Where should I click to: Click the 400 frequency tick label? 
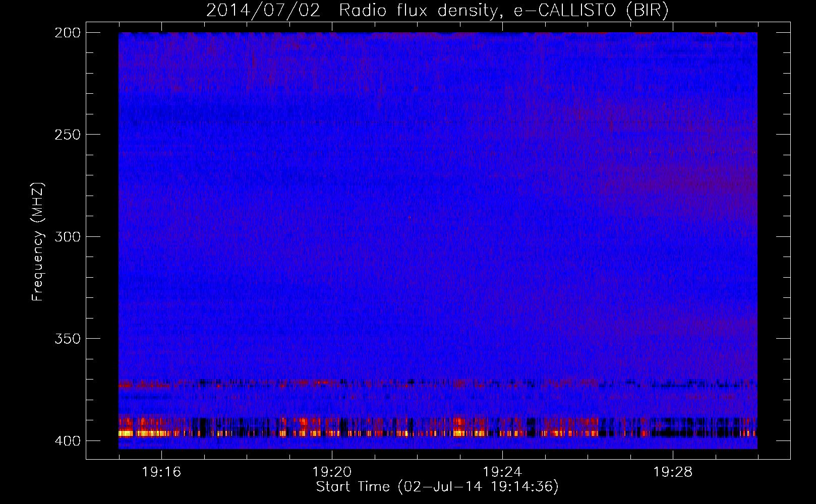pos(68,440)
